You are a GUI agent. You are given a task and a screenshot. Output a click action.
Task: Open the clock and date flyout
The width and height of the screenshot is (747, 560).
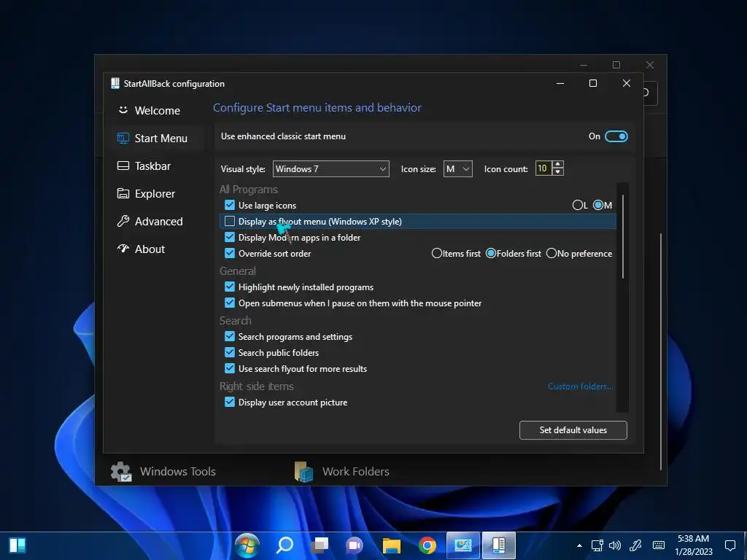694,545
